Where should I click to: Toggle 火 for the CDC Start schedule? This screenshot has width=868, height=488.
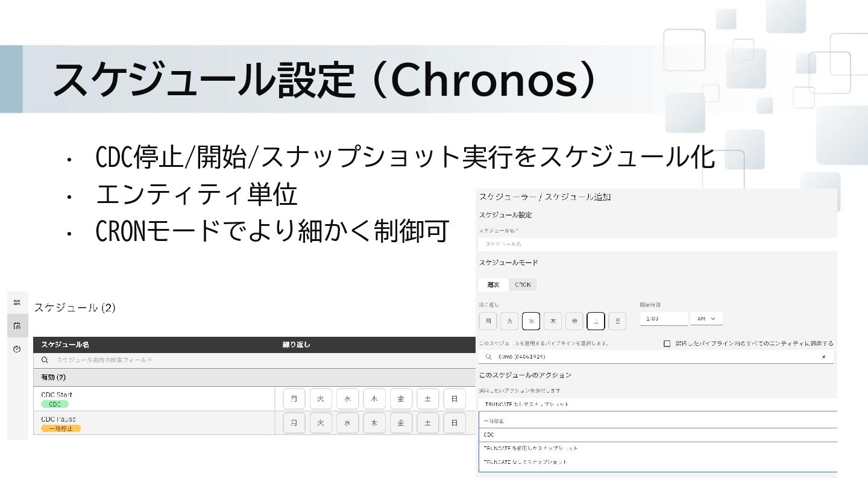(x=321, y=399)
